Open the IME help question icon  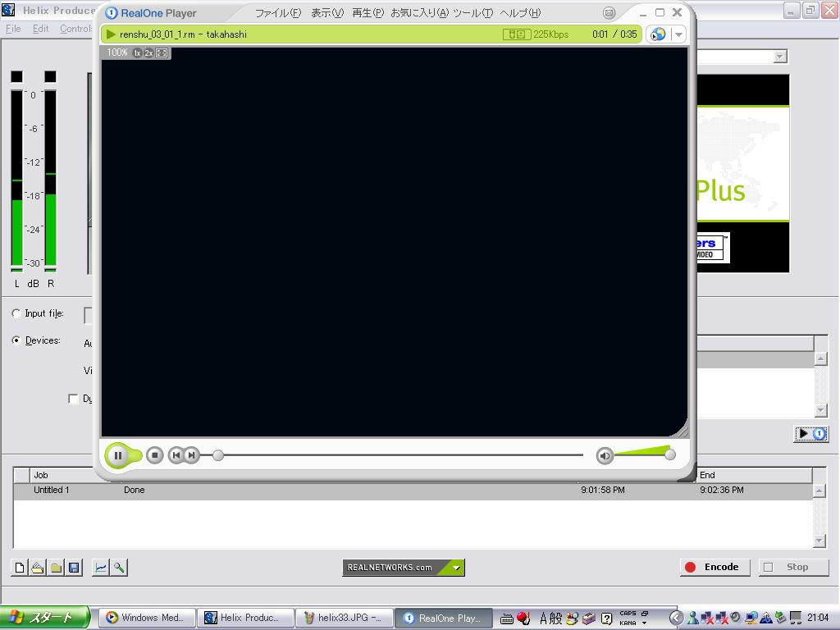coord(606,619)
